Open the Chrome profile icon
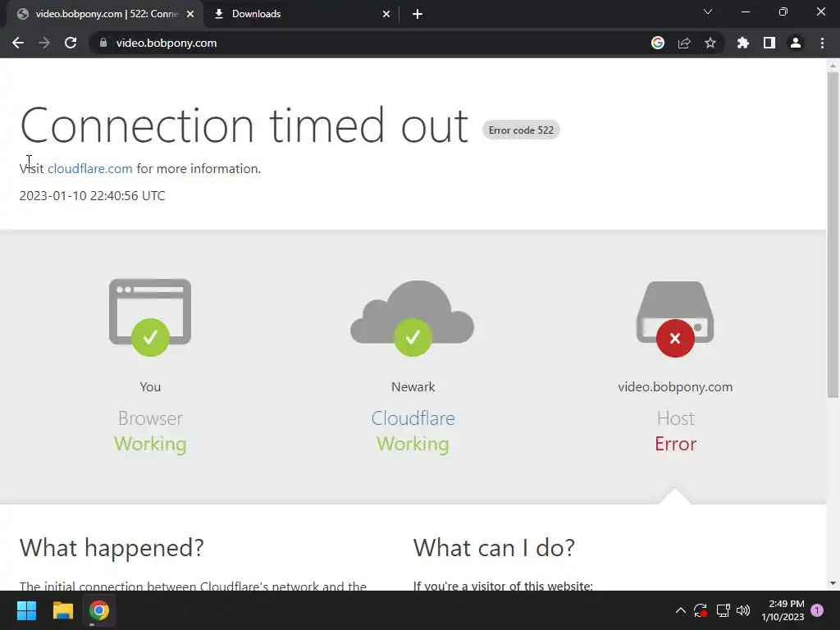Viewport: 840px width, 630px height. [x=796, y=43]
